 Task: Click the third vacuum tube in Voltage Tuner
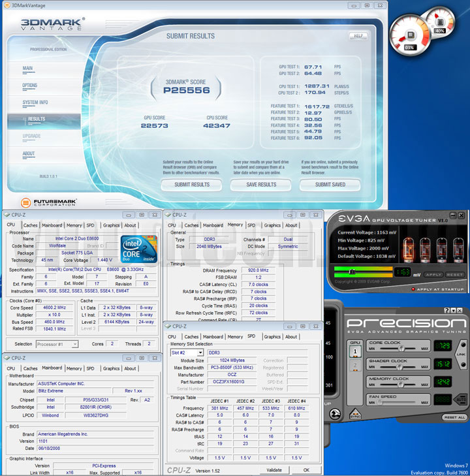click(x=441, y=250)
